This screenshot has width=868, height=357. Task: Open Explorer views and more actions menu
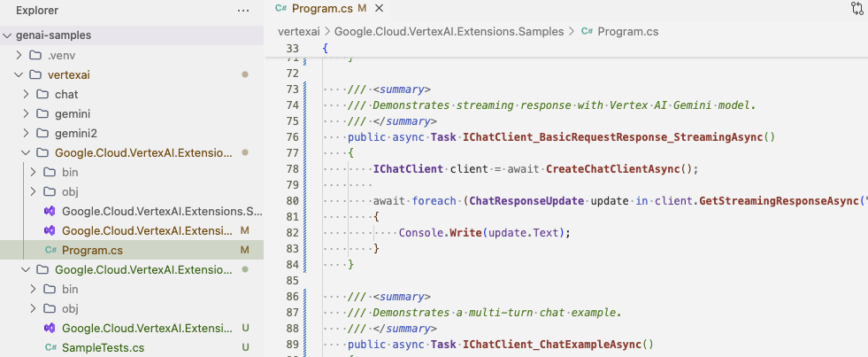243,11
